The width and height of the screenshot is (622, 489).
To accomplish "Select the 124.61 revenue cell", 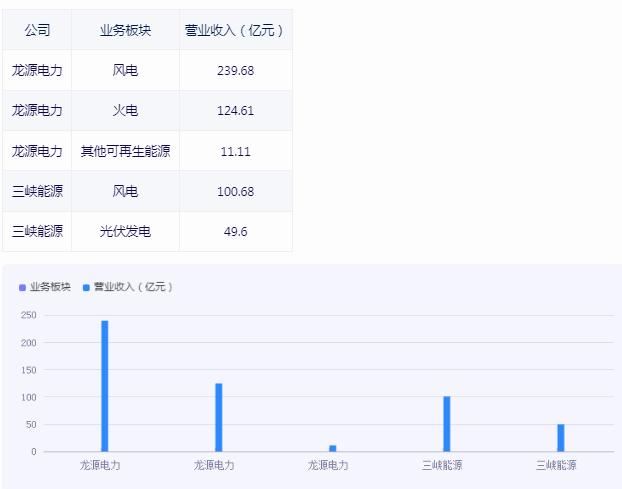I will click(x=235, y=111).
